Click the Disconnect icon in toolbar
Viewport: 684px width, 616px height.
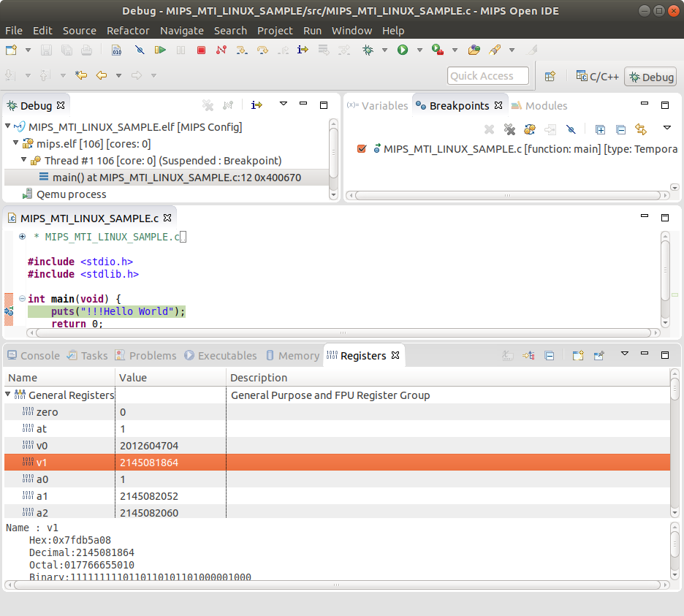tap(221, 50)
